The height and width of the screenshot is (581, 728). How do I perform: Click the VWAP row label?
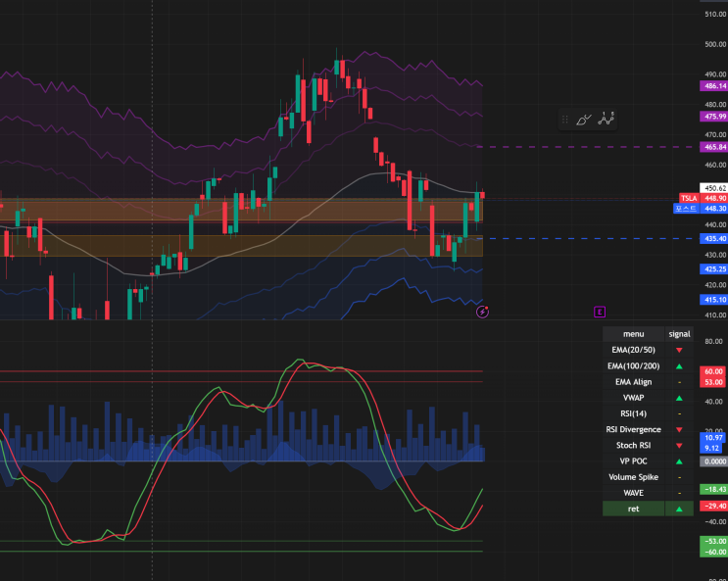[x=633, y=398]
